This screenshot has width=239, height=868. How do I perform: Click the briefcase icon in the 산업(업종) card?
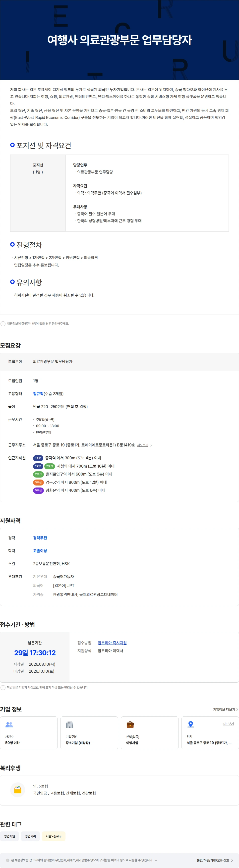pos(130,724)
